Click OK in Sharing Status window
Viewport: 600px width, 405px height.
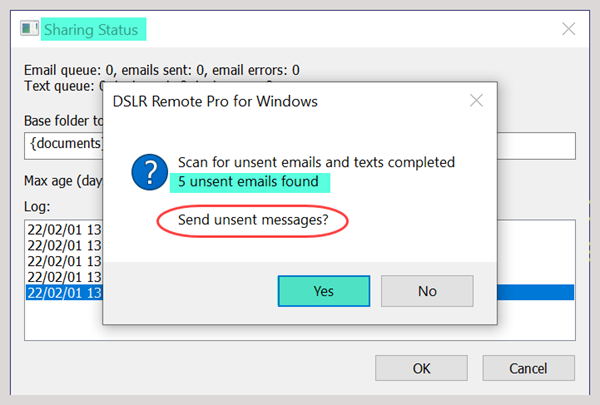click(x=421, y=368)
